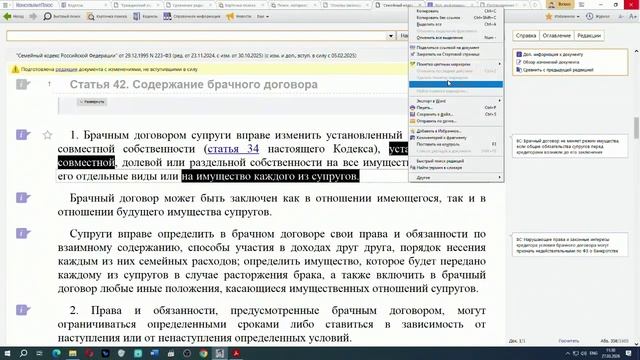
Task: Choose Отправить по почте in context menu
Action: click(x=456, y=121)
